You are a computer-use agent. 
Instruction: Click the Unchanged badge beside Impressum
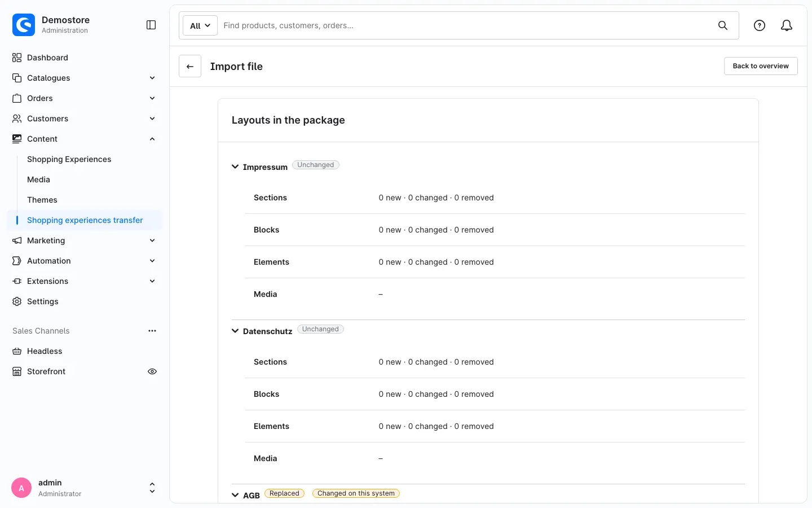click(x=316, y=165)
